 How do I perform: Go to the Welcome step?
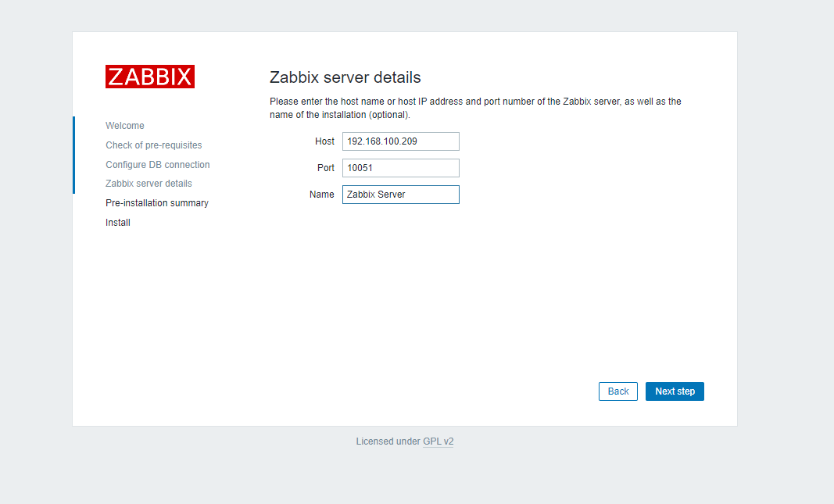pos(125,126)
